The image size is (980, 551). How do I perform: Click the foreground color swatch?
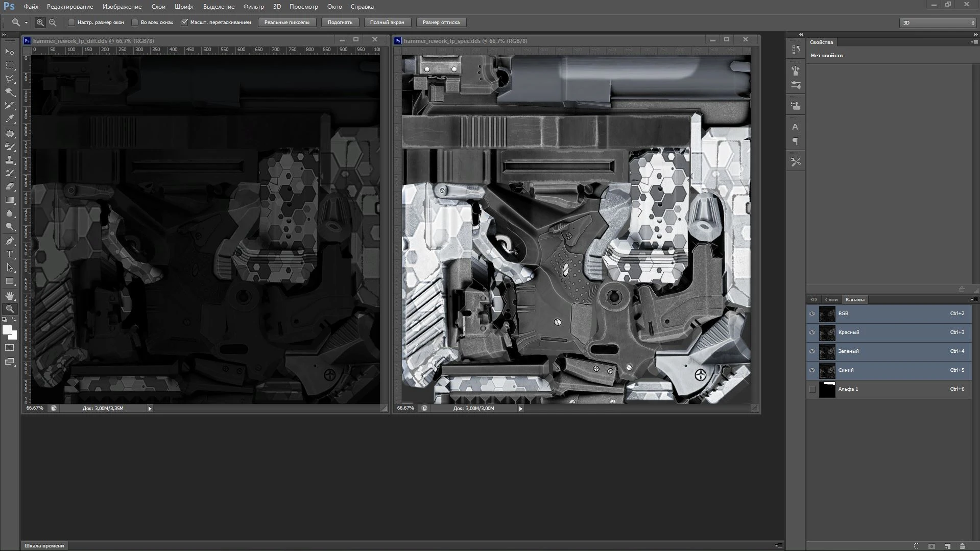(7, 330)
